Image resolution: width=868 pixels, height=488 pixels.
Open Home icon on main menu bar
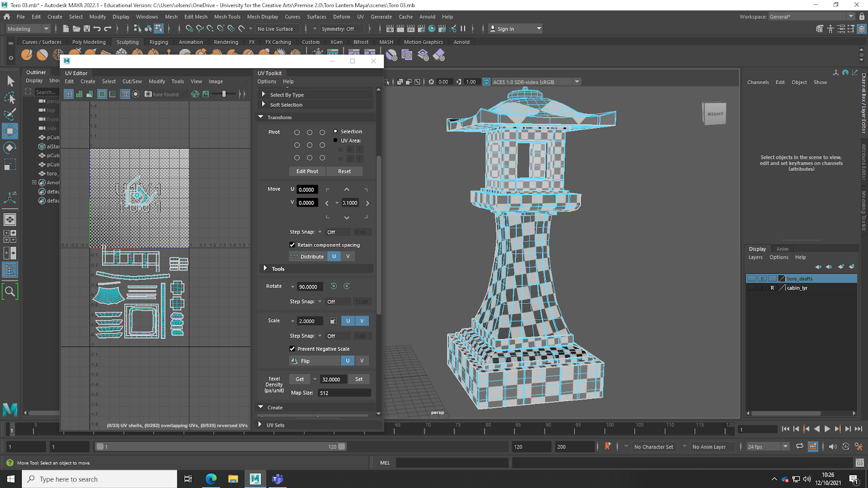click(7, 17)
